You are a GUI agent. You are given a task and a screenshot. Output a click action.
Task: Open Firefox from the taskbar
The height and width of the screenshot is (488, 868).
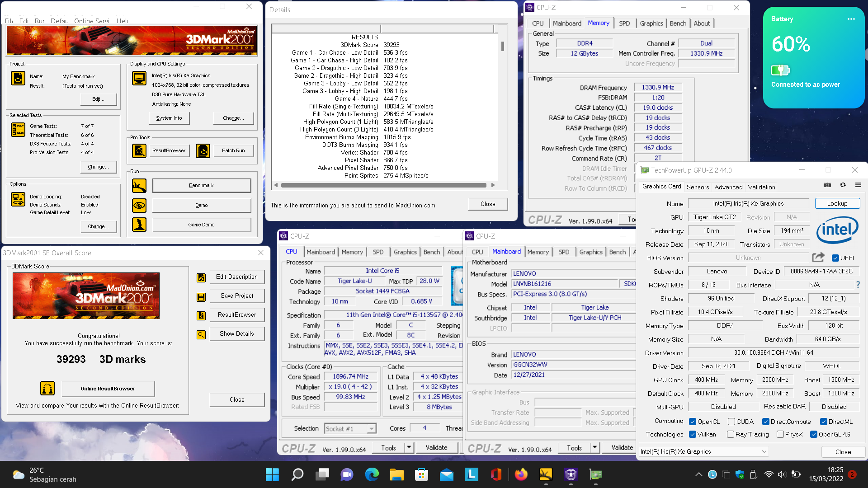click(x=521, y=474)
